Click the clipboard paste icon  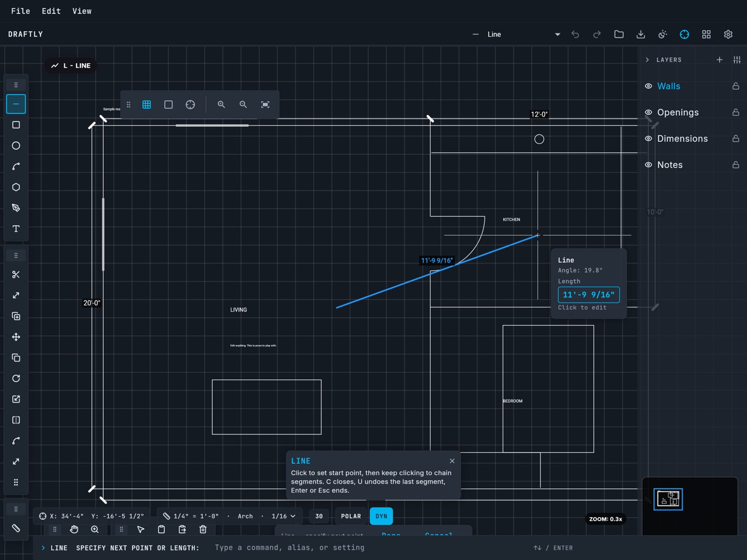pos(162,529)
